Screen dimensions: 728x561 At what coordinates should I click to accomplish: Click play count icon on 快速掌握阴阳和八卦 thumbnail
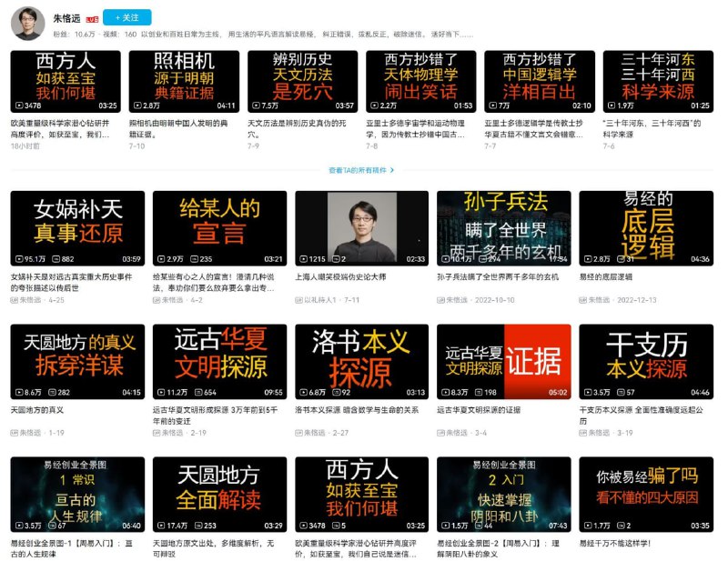(444, 526)
